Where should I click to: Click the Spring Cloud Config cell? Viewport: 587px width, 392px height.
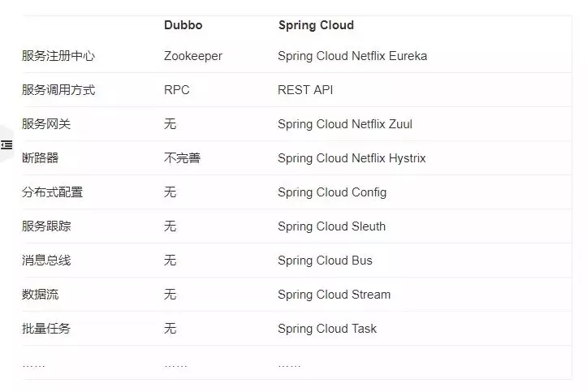point(332,192)
